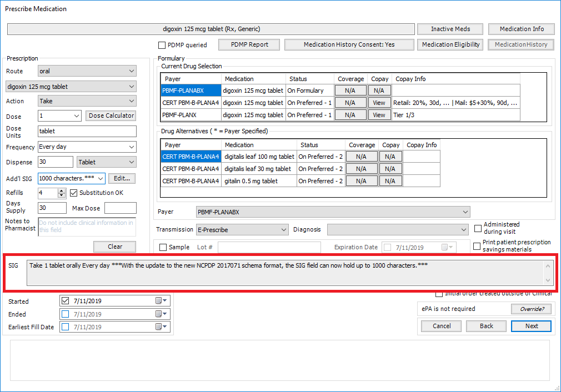Toggle the Expiration Date checkbox
The image size is (561, 392).
(387, 247)
